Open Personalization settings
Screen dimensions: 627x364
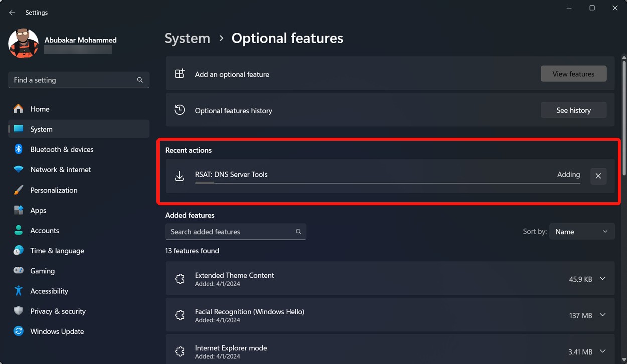click(54, 190)
